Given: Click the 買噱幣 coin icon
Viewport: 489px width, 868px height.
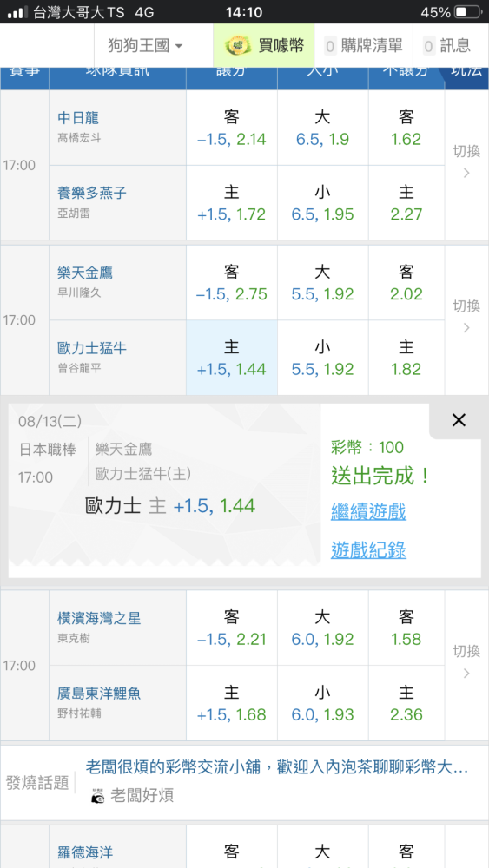Looking at the screenshot, I should pos(238,45).
